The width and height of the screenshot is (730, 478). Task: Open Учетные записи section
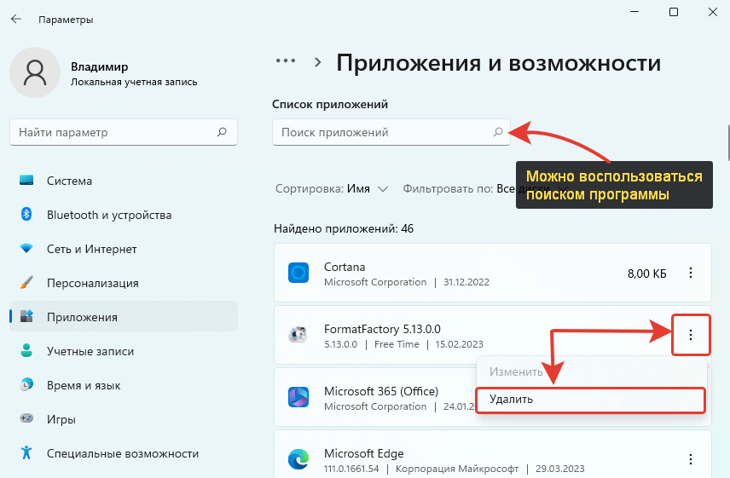(x=123, y=351)
